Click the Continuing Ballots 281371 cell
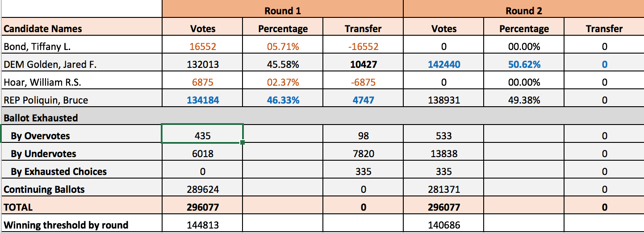Viewport: 644px width, 233px height. 444,188
